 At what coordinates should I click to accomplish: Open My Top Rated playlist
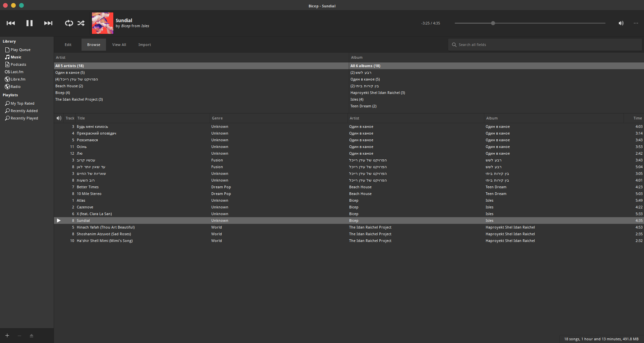[22, 103]
